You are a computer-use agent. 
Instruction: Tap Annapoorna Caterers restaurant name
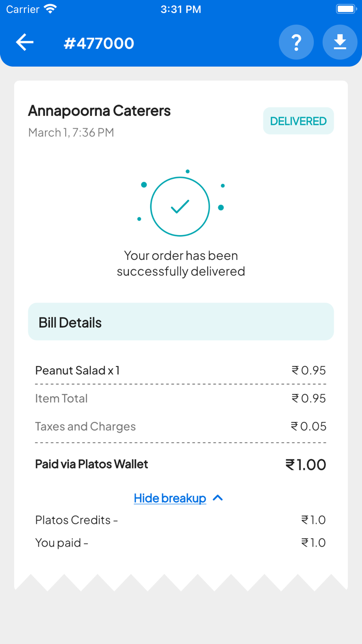pyautogui.click(x=99, y=110)
